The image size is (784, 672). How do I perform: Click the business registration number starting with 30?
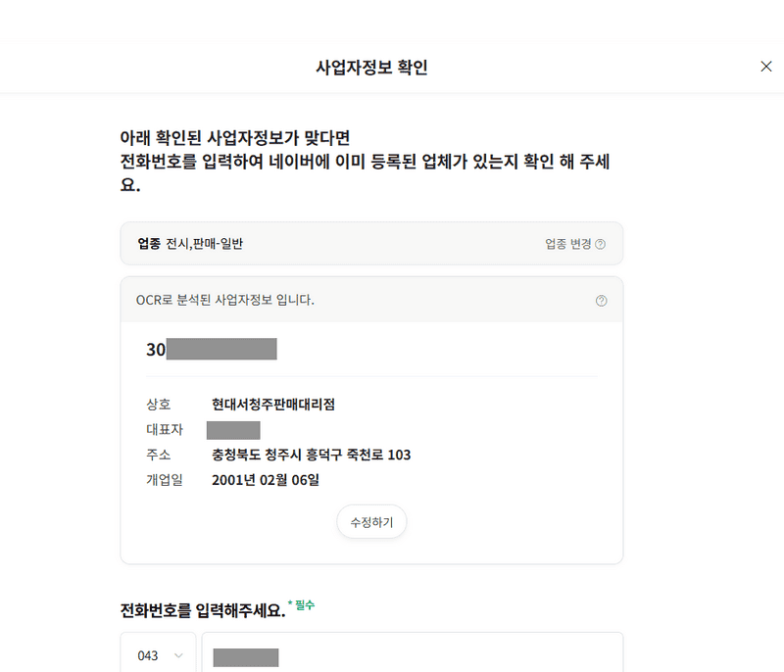click(211, 349)
